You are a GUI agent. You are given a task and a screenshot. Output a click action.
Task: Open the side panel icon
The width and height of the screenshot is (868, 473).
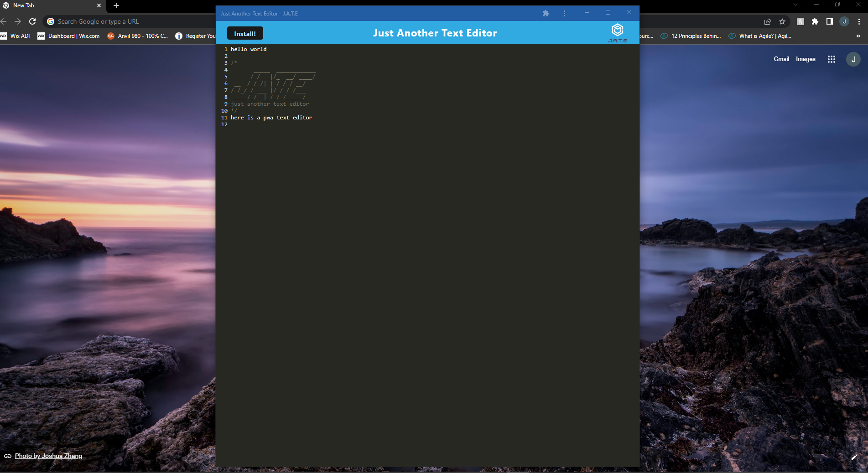pos(829,21)
